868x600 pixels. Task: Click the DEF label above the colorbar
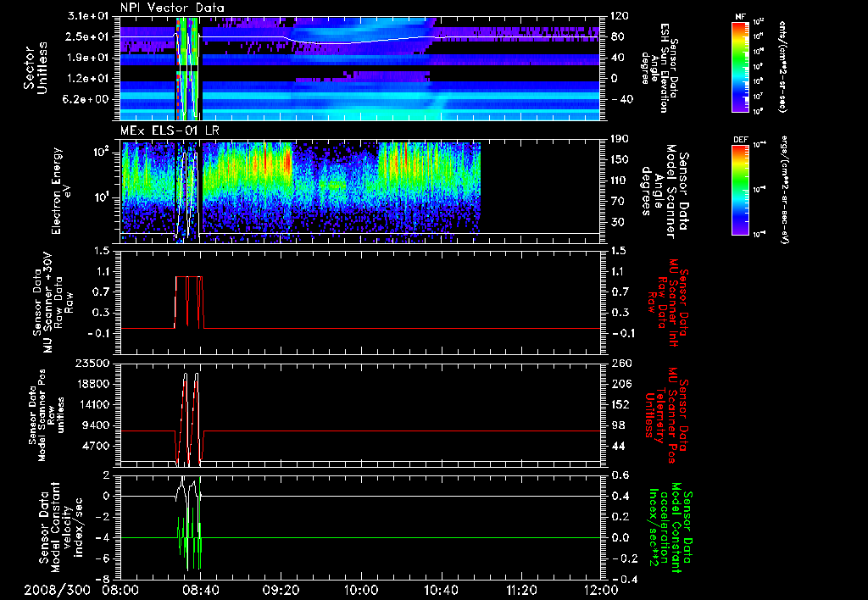click(741, 140)
